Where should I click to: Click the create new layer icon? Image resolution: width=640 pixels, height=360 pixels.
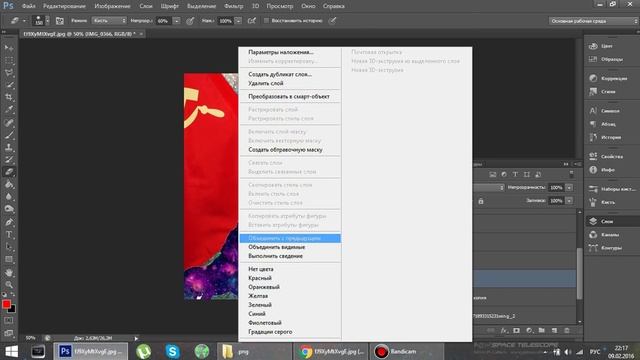pyautogui.click(x=554, y=331)
